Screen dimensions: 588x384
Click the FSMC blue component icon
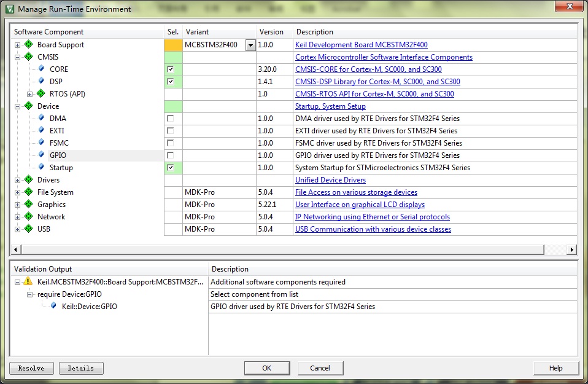click(x=41, y=143)
